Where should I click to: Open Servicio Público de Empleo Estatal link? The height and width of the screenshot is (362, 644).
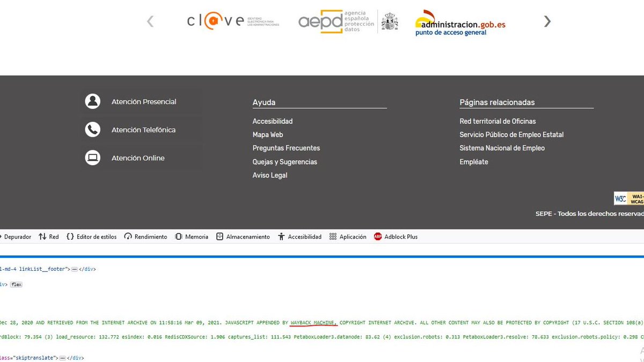pos(511,135)
